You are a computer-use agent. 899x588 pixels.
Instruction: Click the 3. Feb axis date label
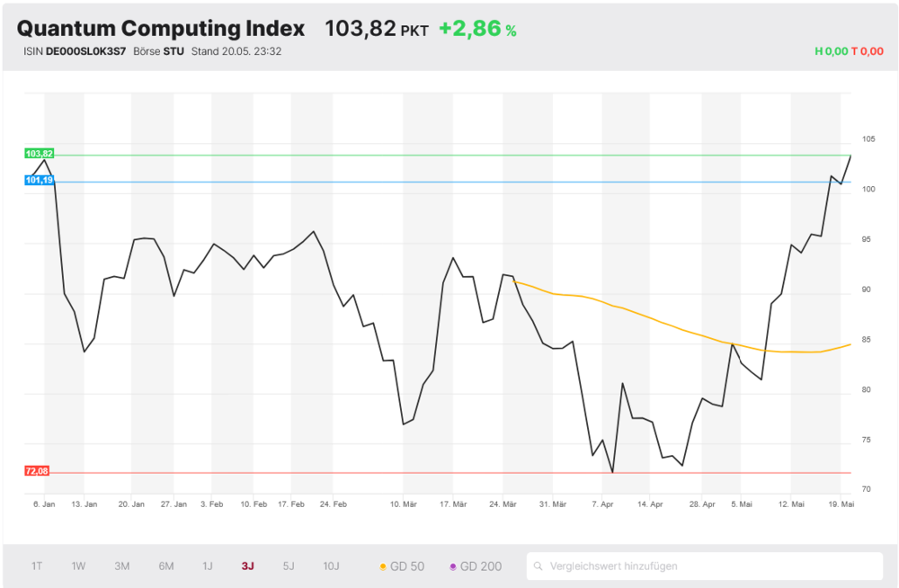click(211, 504)
